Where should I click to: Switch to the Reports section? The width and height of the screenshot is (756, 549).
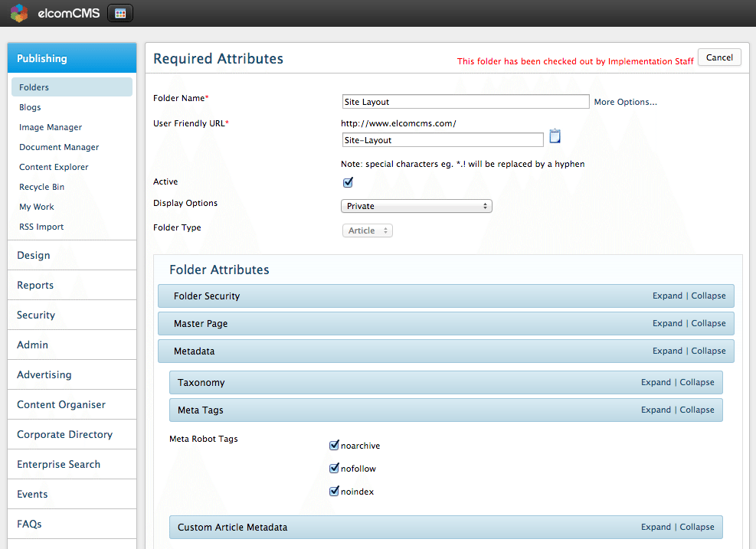pyautogui.click(x=35, y=285)
